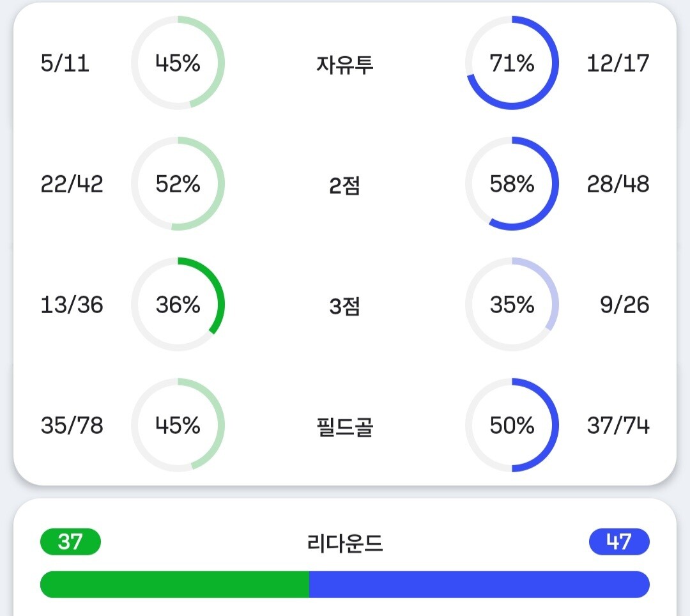Click the blue part of rebound bar

pyautogui.click(x=479, y=585)
